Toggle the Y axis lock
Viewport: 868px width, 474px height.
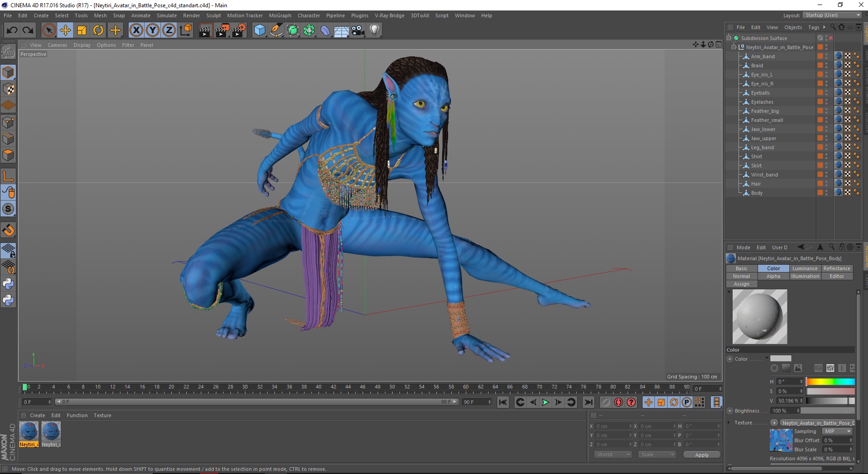[x=153, y=30]
